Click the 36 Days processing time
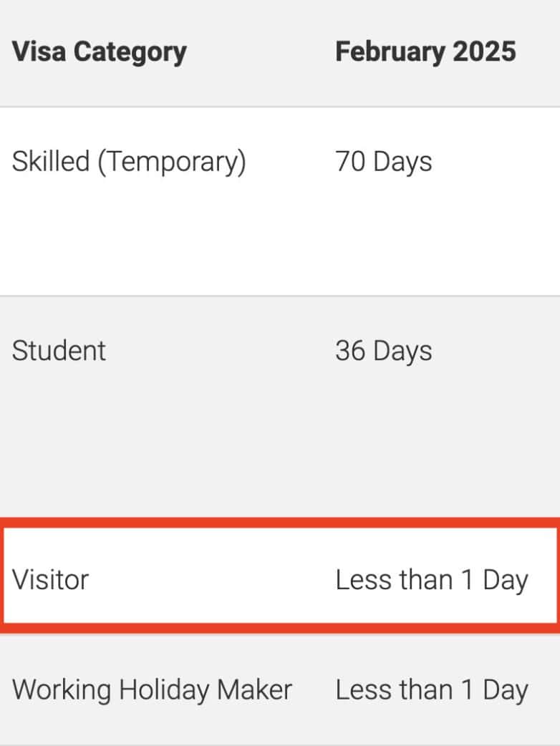 [383, 351]
